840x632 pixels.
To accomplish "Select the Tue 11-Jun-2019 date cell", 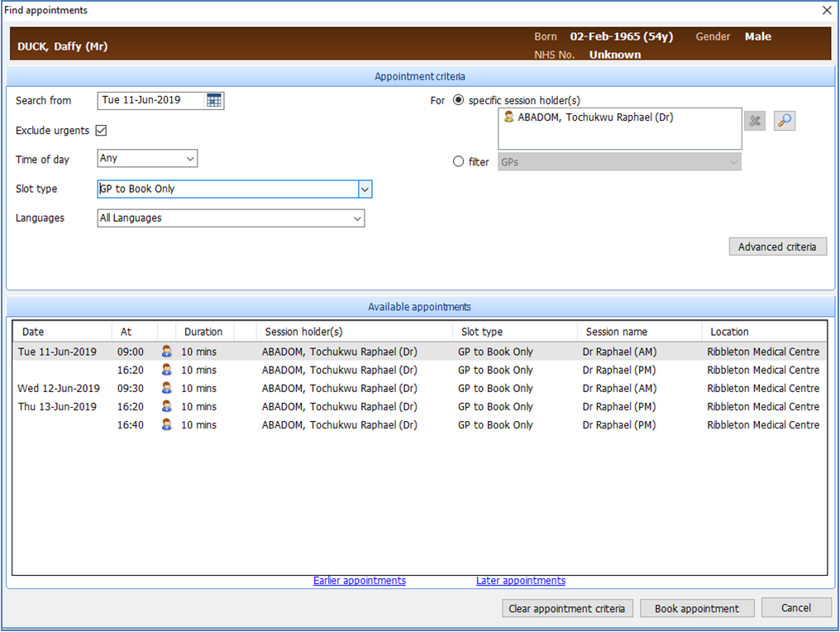I will click(x=57, y=352).
